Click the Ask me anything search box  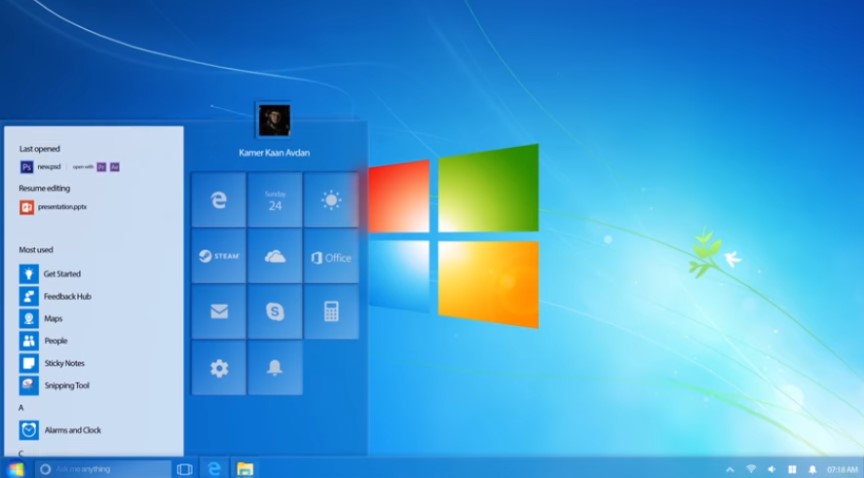104,469
